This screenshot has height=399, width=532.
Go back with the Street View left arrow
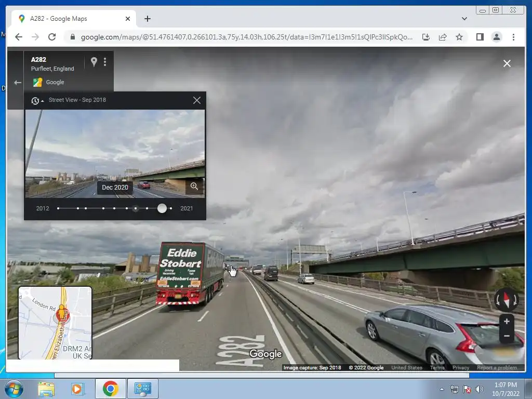(17, 83)
